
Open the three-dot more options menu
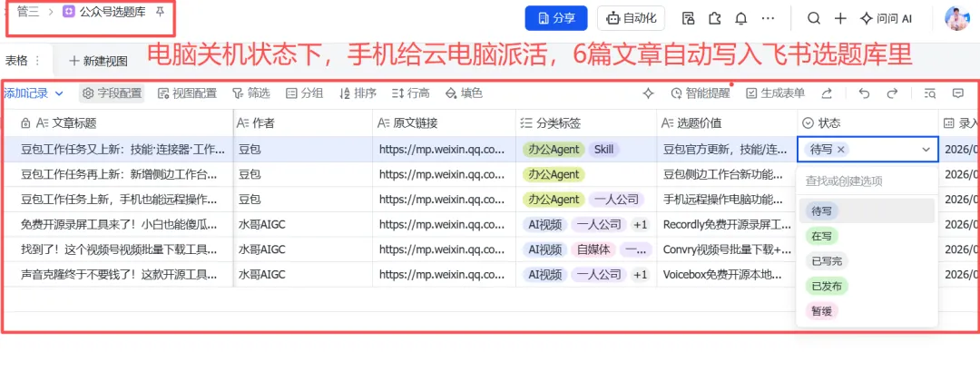769,18
